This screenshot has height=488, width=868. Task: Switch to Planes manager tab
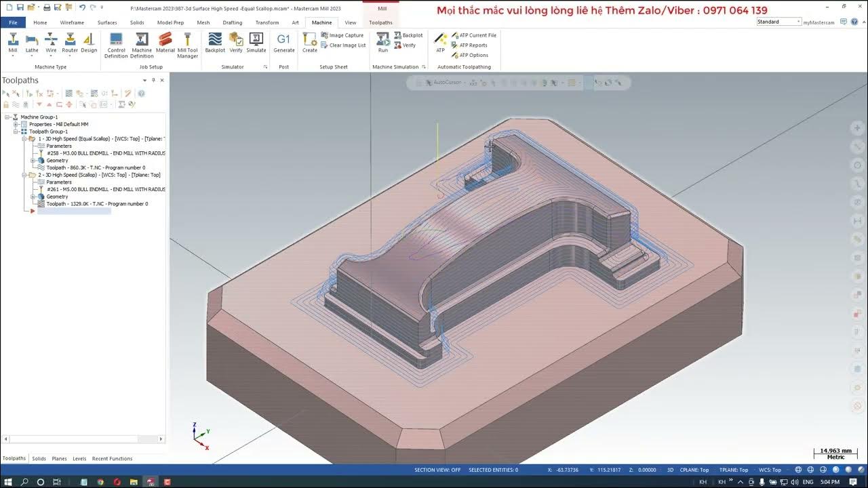point(60,459)
